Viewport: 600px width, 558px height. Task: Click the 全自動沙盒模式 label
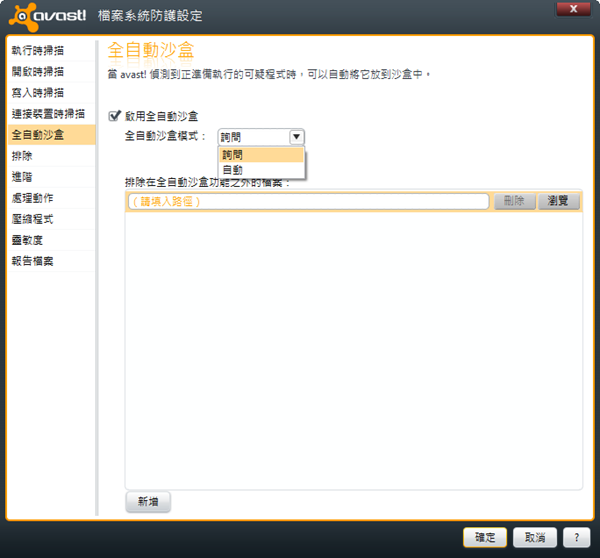click(166, 136)
